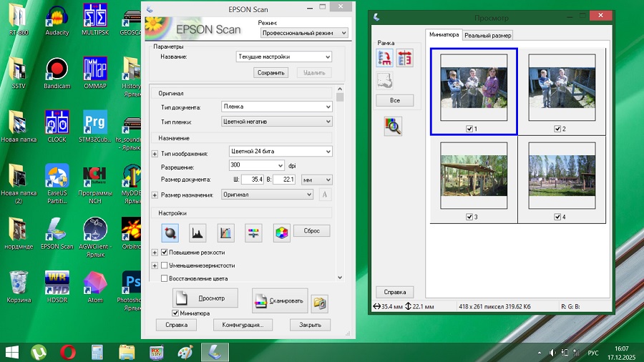Uncheck the Повышение резкости checkbox
Screen dimensions: 644x362
(165, 253)
